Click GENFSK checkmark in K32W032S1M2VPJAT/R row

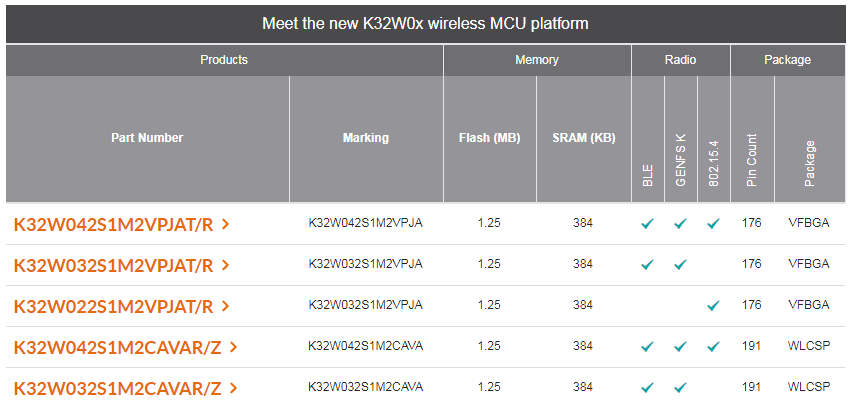coord(680,265)
